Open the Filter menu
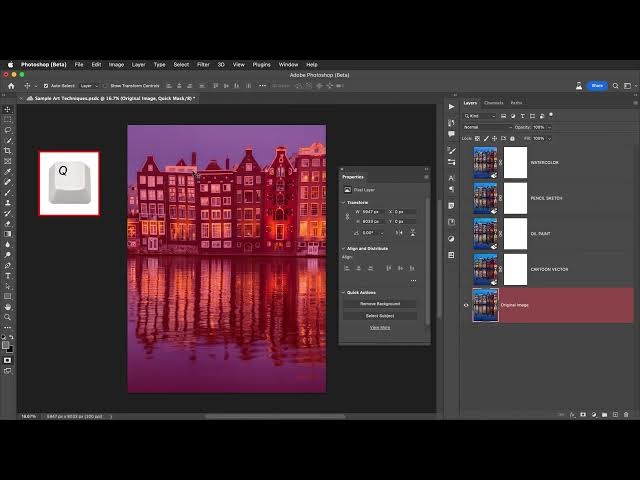 203,64
